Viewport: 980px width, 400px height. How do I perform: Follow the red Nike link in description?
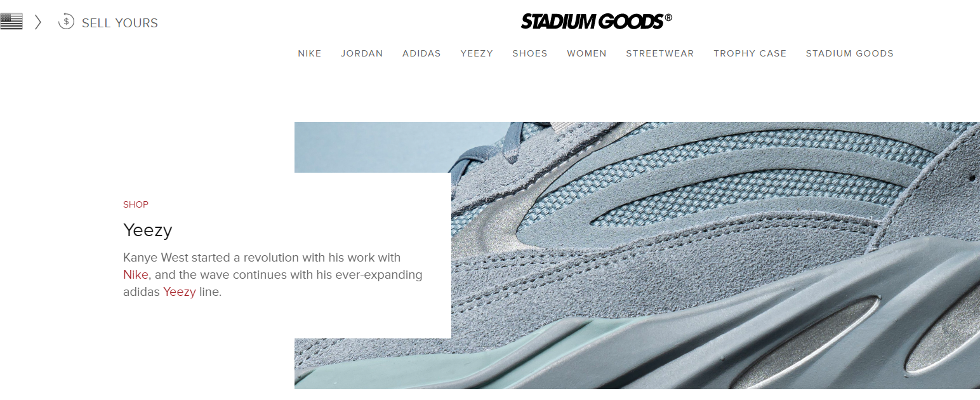136,275
